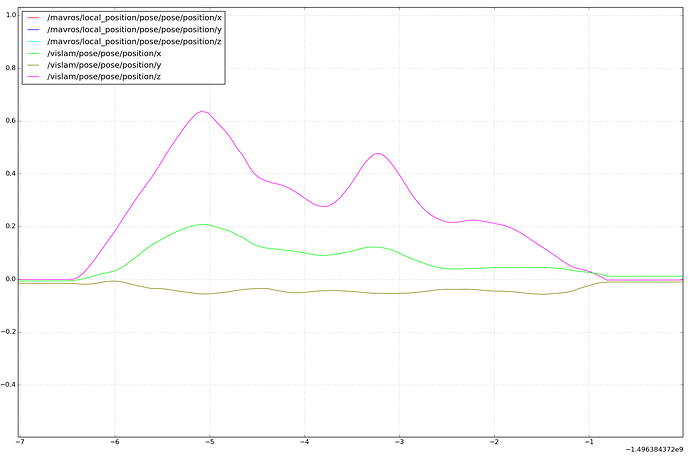Click the y-axis tick label 0.6
690x462 pixels.
11,121
